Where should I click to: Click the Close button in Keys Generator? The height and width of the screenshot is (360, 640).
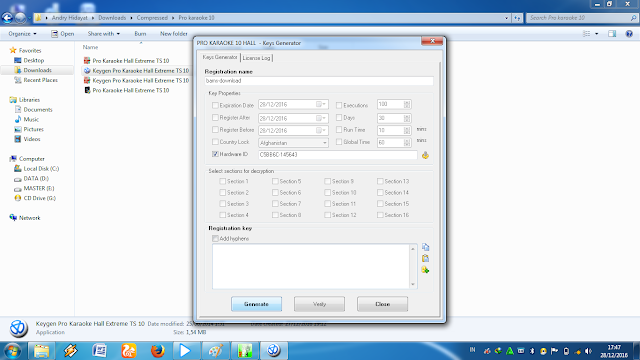coord(382,304)
